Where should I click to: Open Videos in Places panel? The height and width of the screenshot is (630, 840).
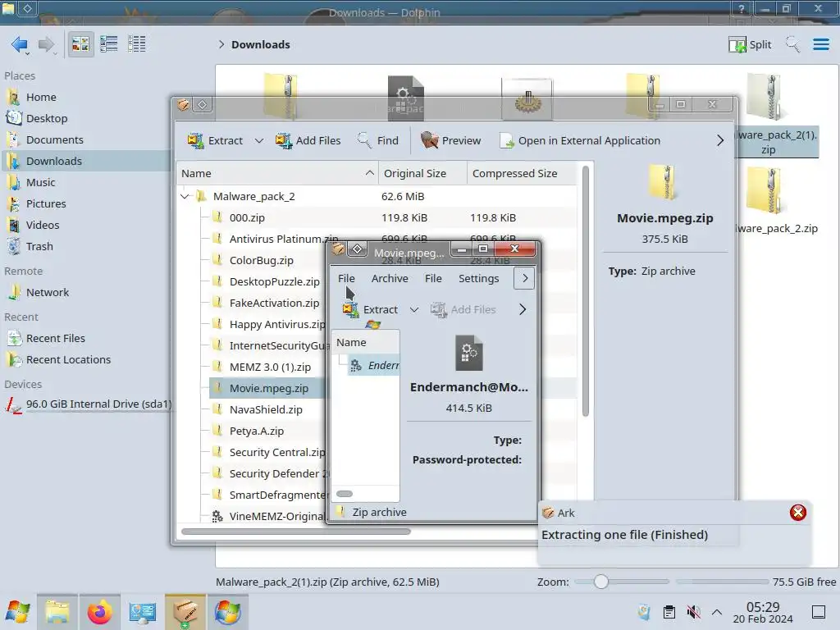point(43,226)
